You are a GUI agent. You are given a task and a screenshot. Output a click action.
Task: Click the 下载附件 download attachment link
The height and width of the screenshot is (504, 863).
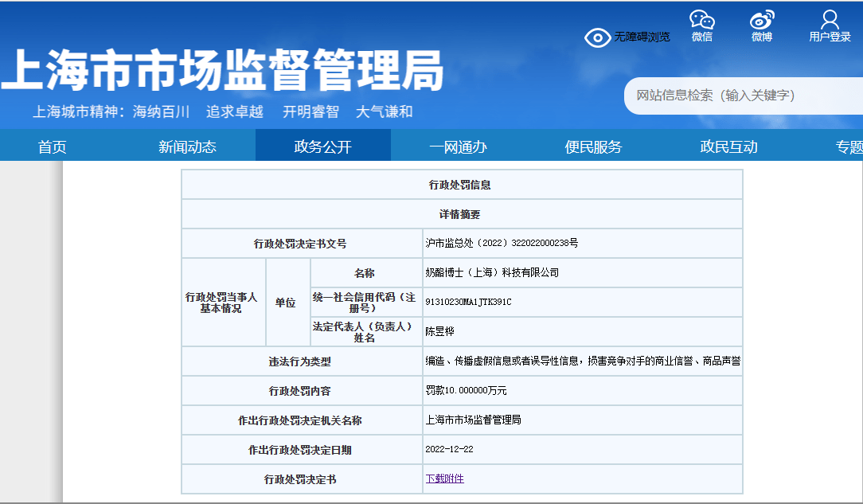[445, 479]
